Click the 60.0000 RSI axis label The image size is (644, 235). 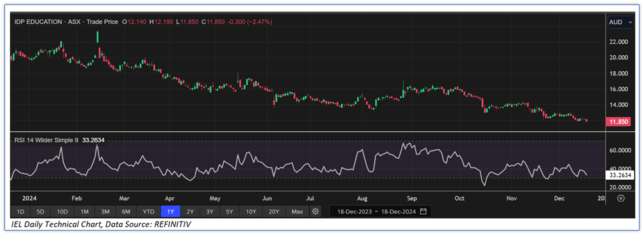pyautogui.click(x=620, y=151)
